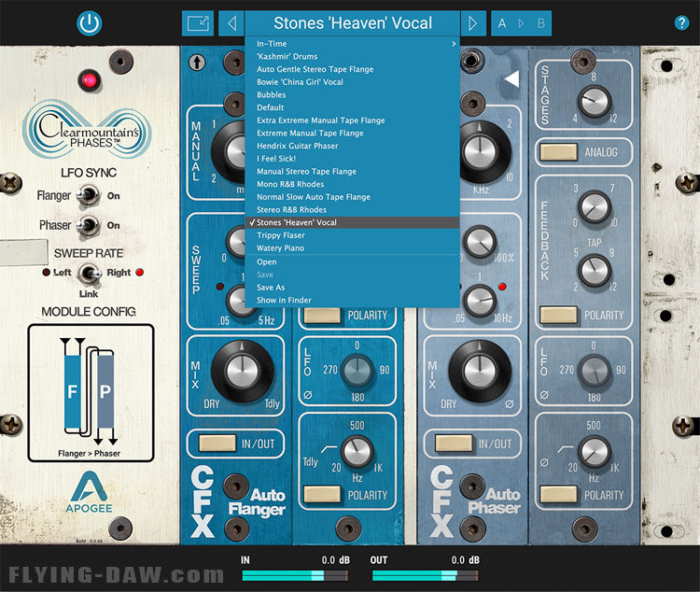Select Manual Stereo Tape Flange preset

pos(352,171)
